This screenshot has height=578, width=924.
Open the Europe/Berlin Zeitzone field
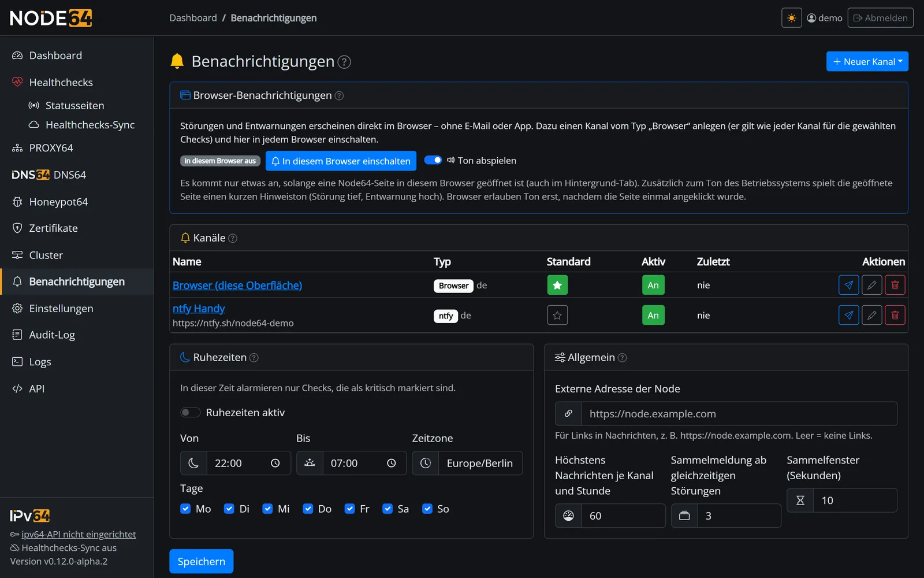[480, 463]
